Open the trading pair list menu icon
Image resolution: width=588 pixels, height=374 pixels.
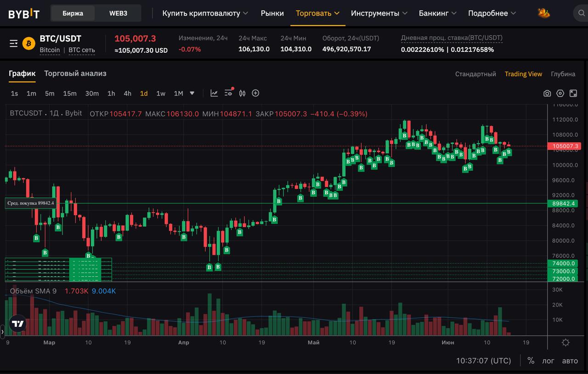[14, 44]
